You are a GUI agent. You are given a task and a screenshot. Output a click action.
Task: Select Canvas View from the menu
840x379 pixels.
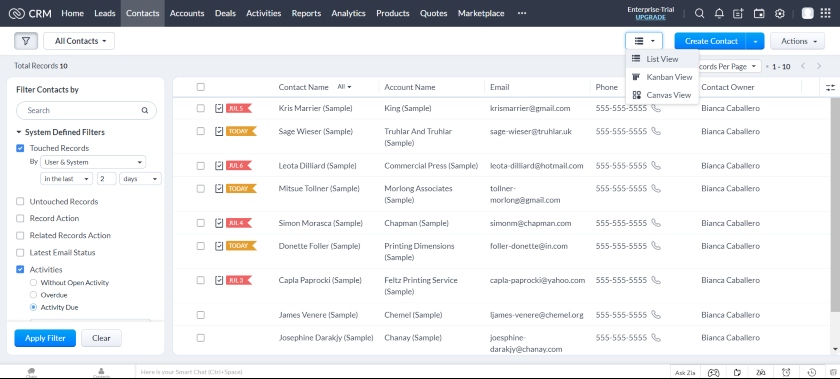coord(662,95)
